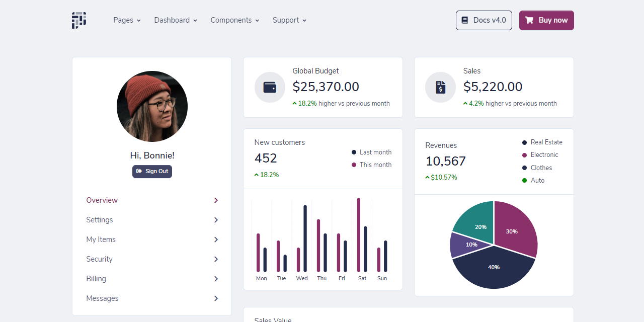Expand the Pages navigation dropdown
The width and height of the screenshot is (644, 322).
click(x=127, y=20)
